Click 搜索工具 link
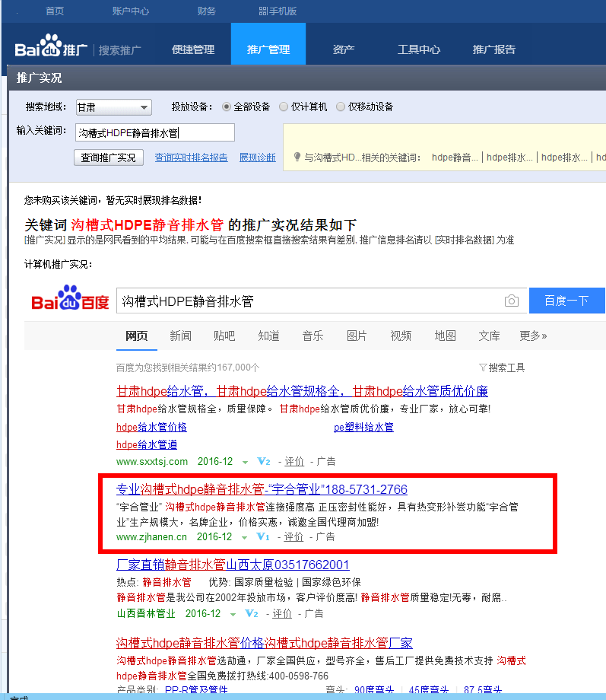The width and height of the screenshot is (606, 700). click(506, 367)
